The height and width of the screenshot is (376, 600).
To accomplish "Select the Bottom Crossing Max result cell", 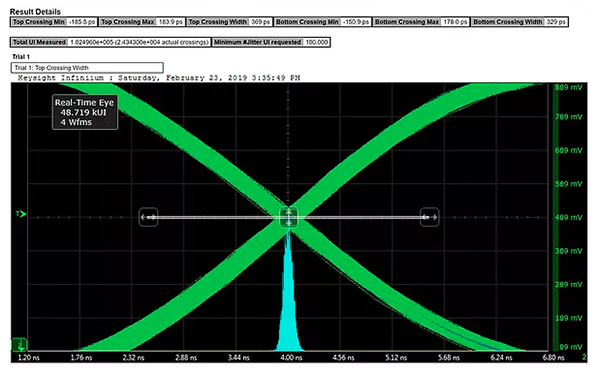I will 421,22.
